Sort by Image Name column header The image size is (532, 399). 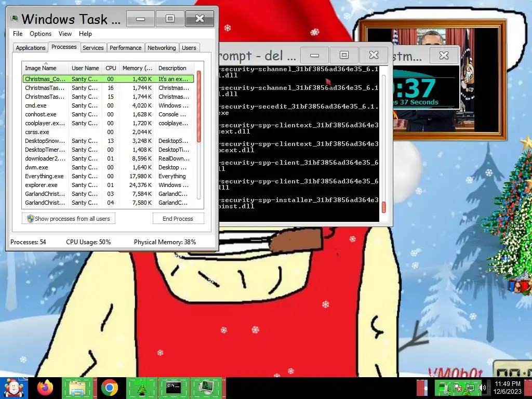click(x=46, y=68)
